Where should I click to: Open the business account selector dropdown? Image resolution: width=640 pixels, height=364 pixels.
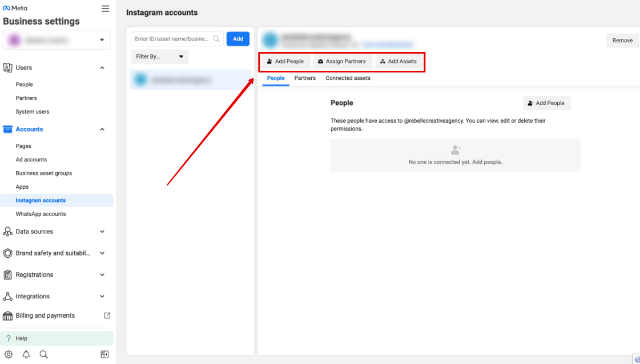click(57, 40)
